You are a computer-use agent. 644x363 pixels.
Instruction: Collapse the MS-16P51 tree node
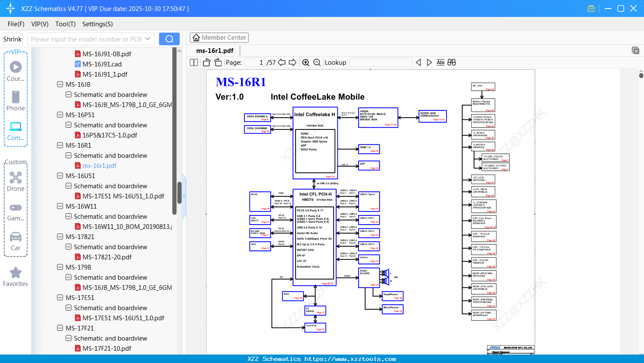(x=60, y=115)
